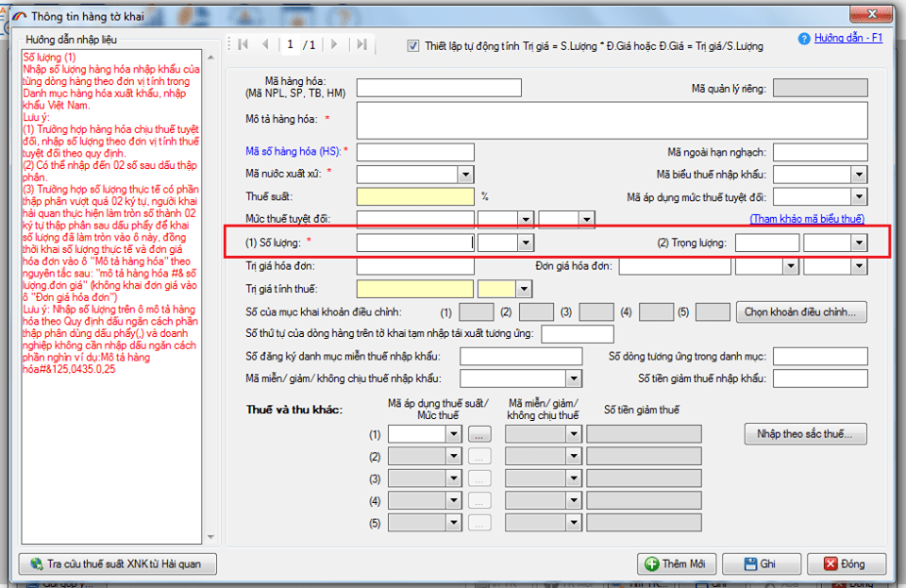Expand the Số lượng unit dropdown
The image size is (906, 588).
click(526, 243)
